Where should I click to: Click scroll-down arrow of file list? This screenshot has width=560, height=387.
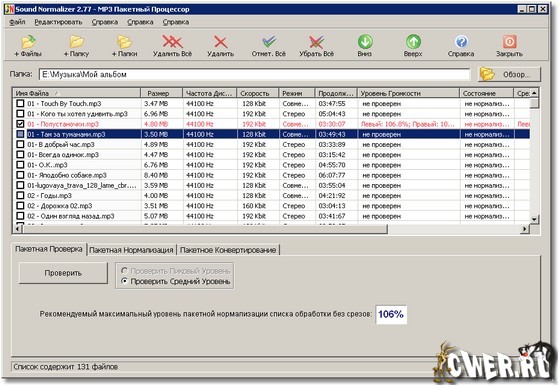pyautogui.click(x=534, y=219)
